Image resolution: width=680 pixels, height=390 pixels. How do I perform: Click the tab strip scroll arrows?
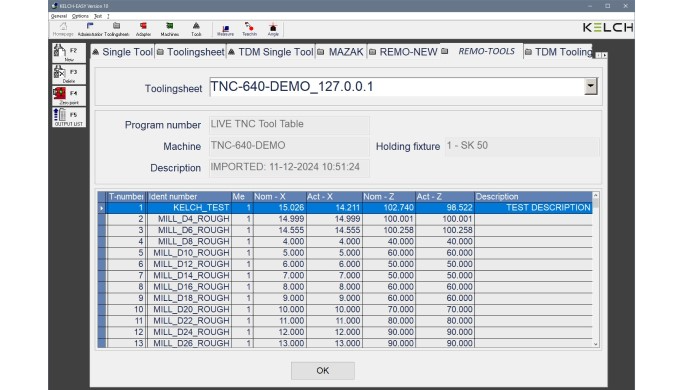602,55
